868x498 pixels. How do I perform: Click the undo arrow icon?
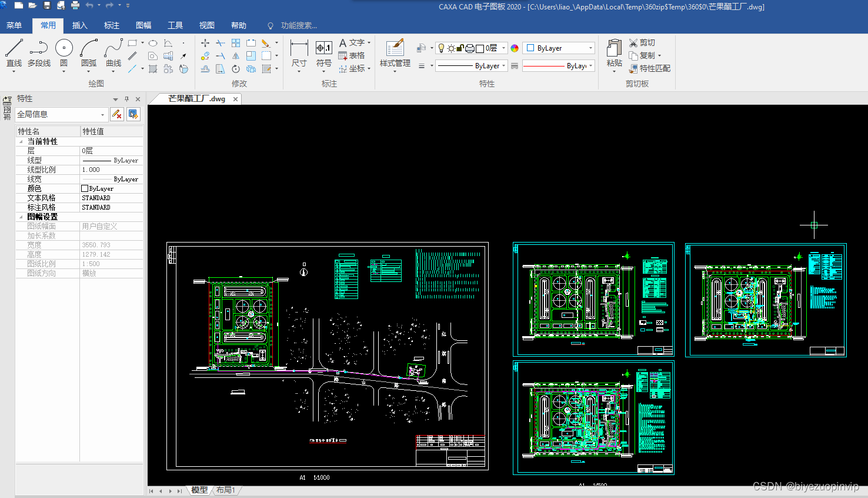[x=89, y=5]
